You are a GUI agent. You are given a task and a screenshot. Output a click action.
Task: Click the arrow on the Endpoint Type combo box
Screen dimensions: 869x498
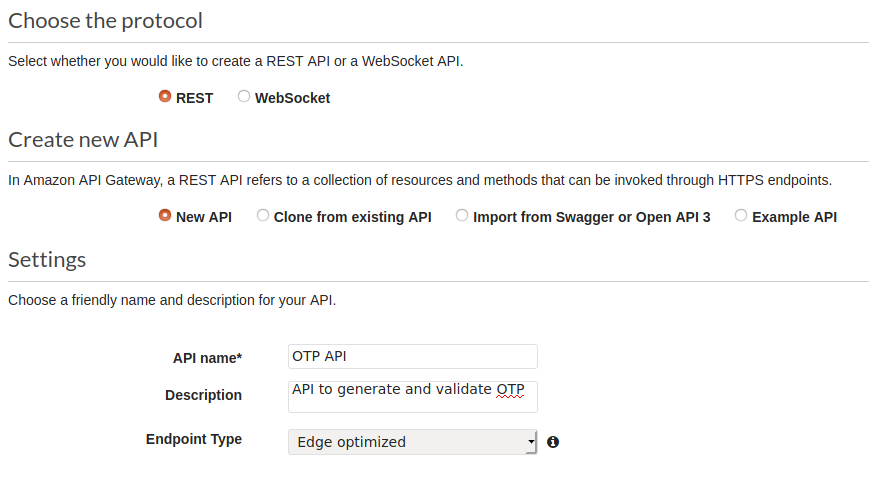[x=530, y=442]
